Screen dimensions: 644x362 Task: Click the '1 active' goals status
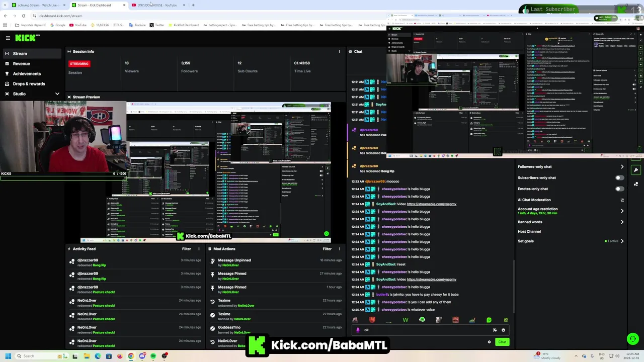tap(612, 241)
